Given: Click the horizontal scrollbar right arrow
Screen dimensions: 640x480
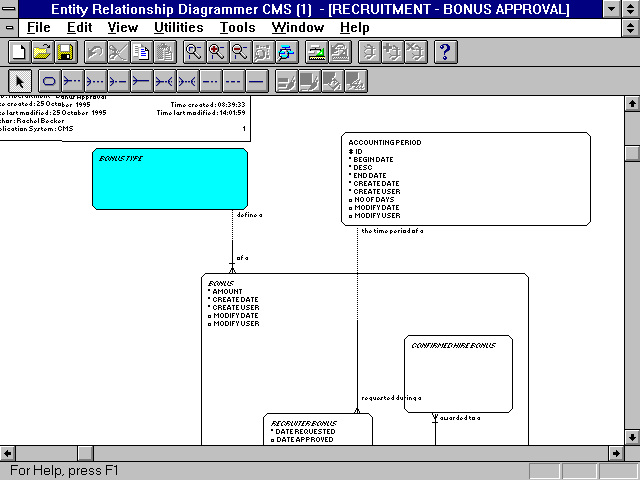Looking at the screenshot, I should point(614,453).
